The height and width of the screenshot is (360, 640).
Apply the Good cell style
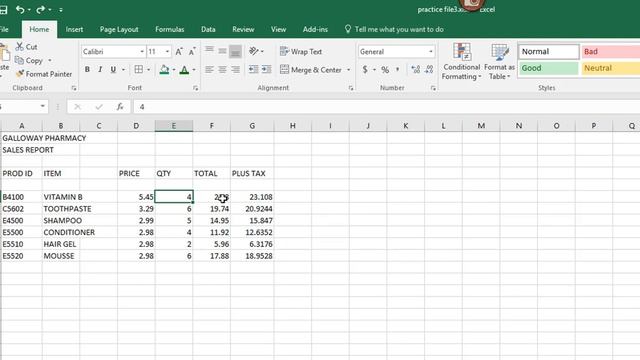pyautogui.click(x=549, y=68)
